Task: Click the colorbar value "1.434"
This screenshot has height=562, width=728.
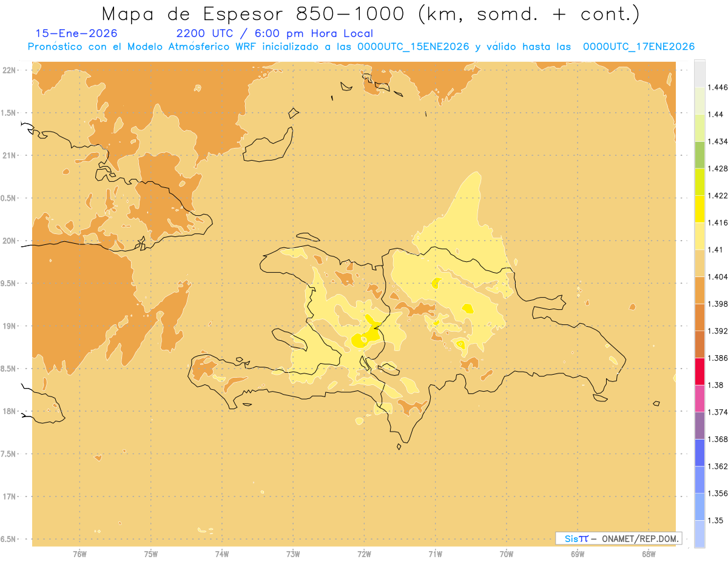Action: pyautogui.click(x=718, y=141)
